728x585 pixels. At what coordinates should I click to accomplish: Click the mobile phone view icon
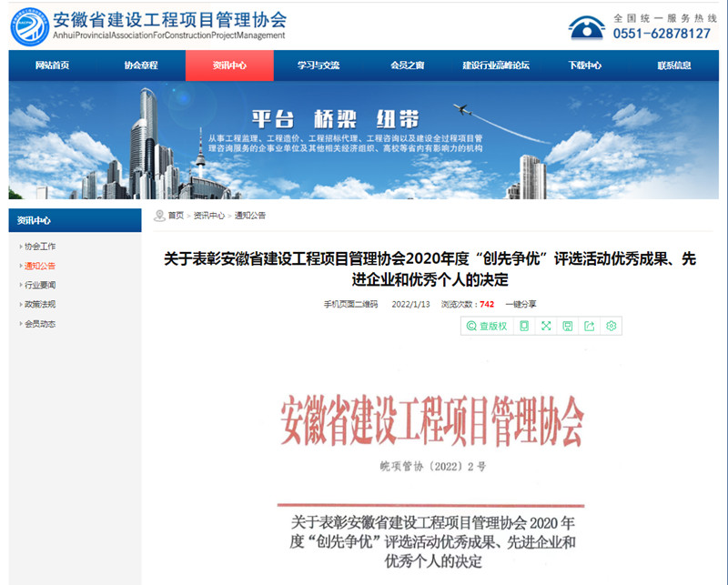pyautogui.click(x=524, y=326)
